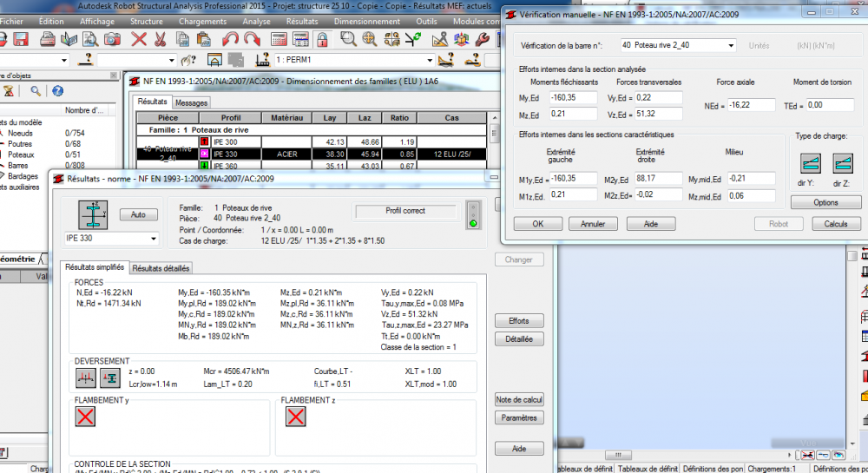Click the Print icon in toolbar
The height and width of the screenshot is (473, 868).
pos(48,39)
